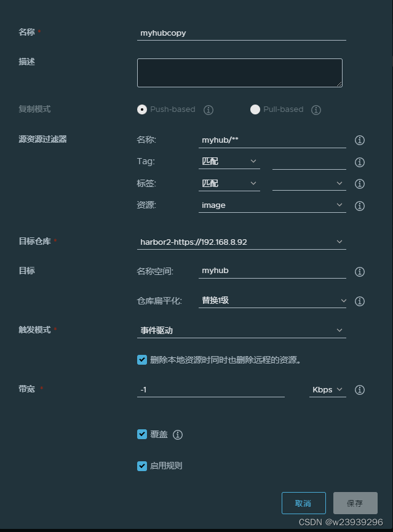Viewport: 393px width, 532px height.
Task: Select Pull-based replication mode
Action: point(255,109)
